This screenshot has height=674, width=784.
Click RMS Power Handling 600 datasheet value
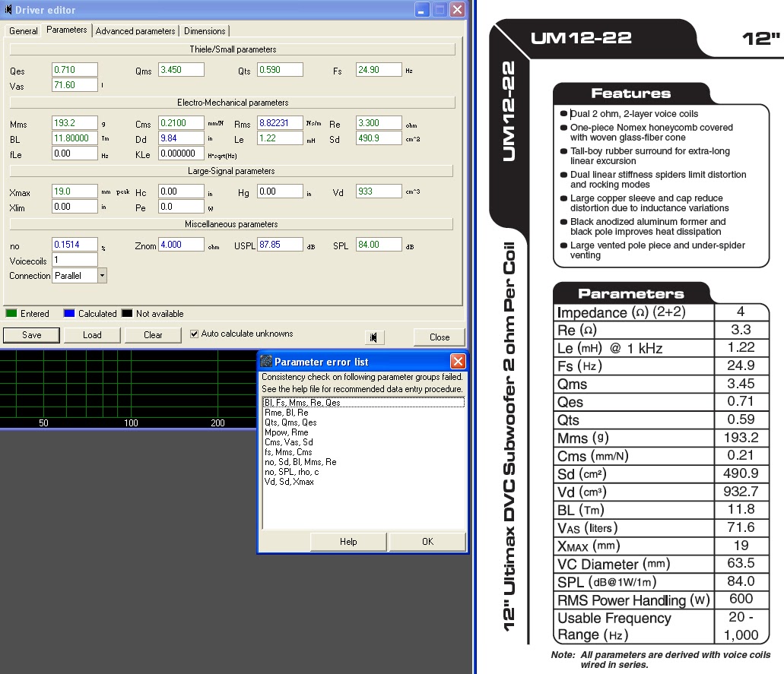click(x=741, y=599)
